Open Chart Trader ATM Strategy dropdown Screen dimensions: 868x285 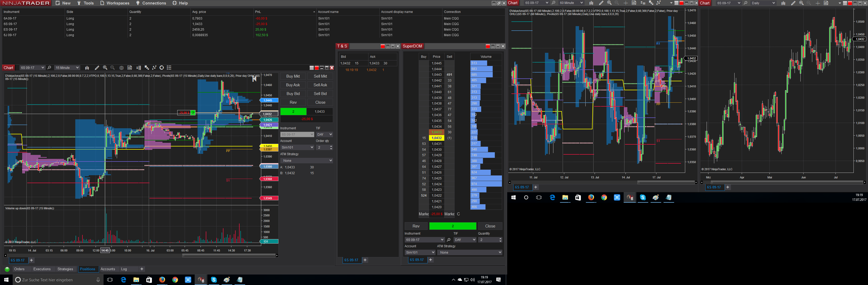pos(307,160)
